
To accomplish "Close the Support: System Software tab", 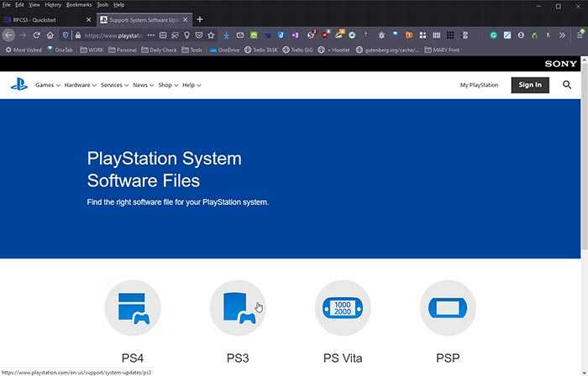I will click(186, 20).
